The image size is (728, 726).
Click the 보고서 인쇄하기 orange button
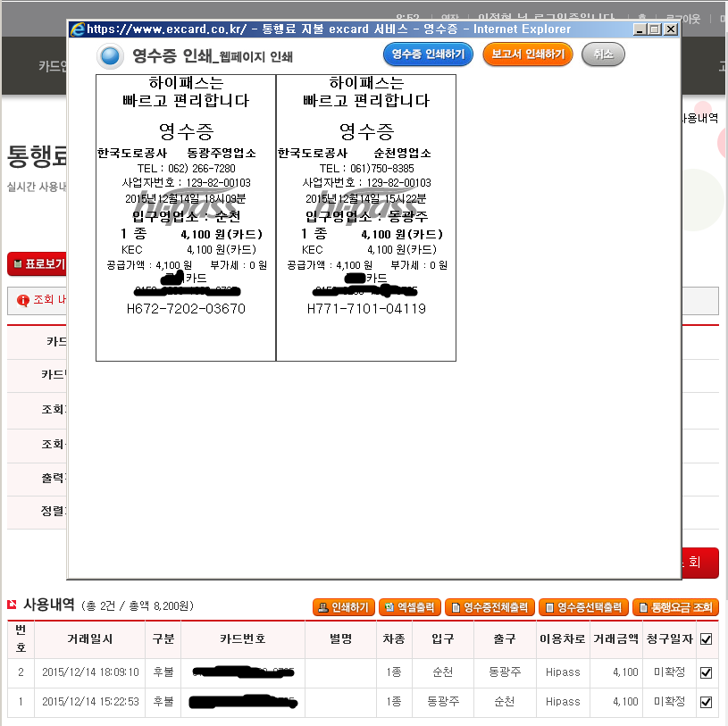tap(527, 54)
